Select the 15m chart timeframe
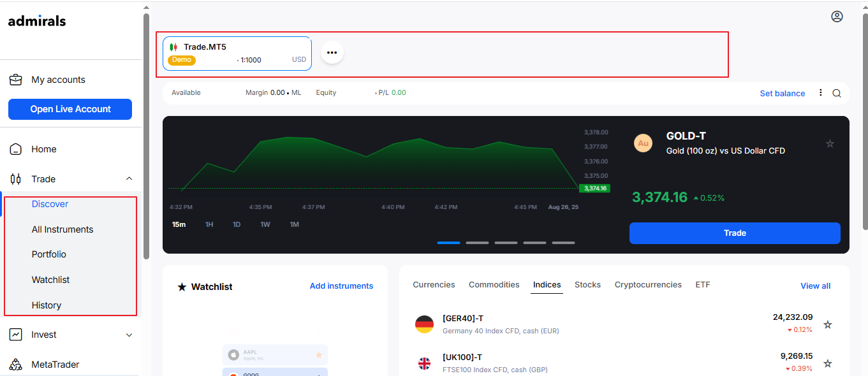 [x=179, y=224]
